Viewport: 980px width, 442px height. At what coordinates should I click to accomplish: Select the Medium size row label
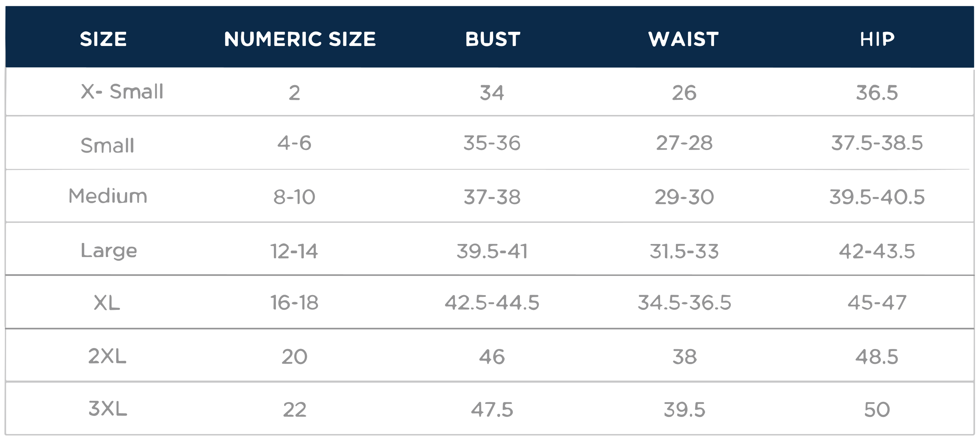(x=108, y=196)
